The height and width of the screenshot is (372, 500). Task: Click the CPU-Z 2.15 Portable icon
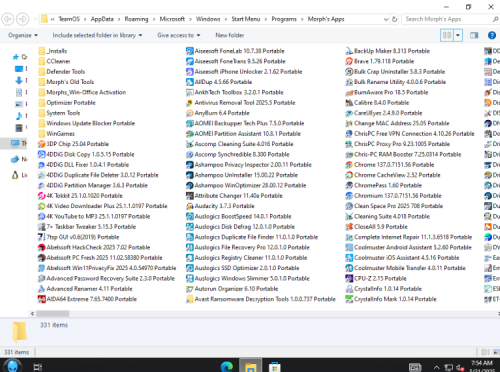coord(349,278)
